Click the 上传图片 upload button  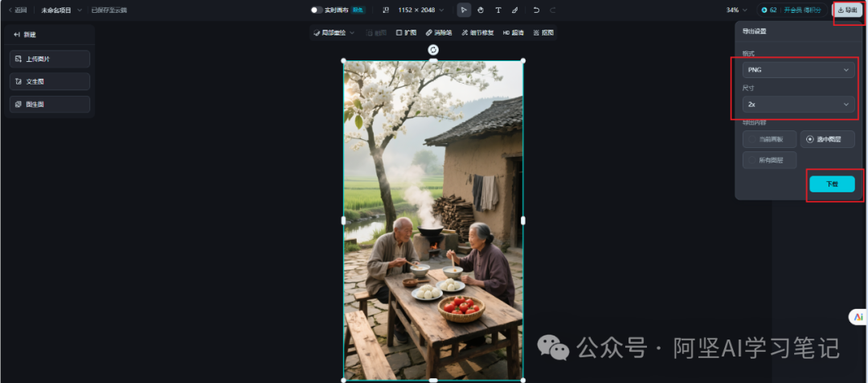pos(50,59)
